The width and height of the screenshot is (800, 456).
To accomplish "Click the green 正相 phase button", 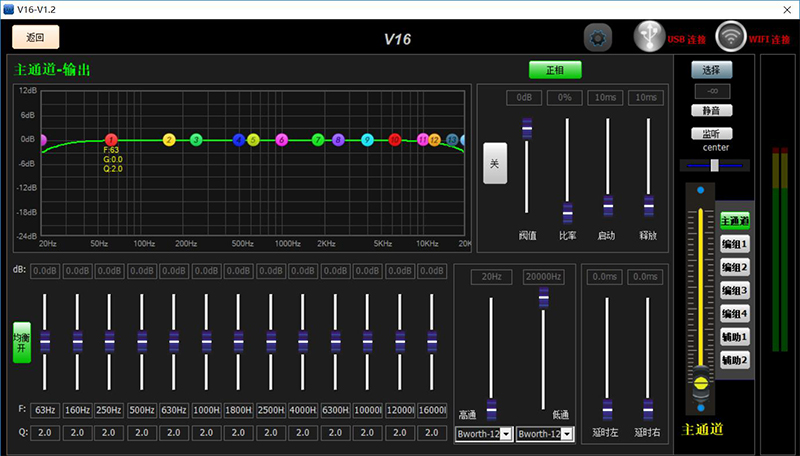I will pyautogui.click(x=554, y=70).
